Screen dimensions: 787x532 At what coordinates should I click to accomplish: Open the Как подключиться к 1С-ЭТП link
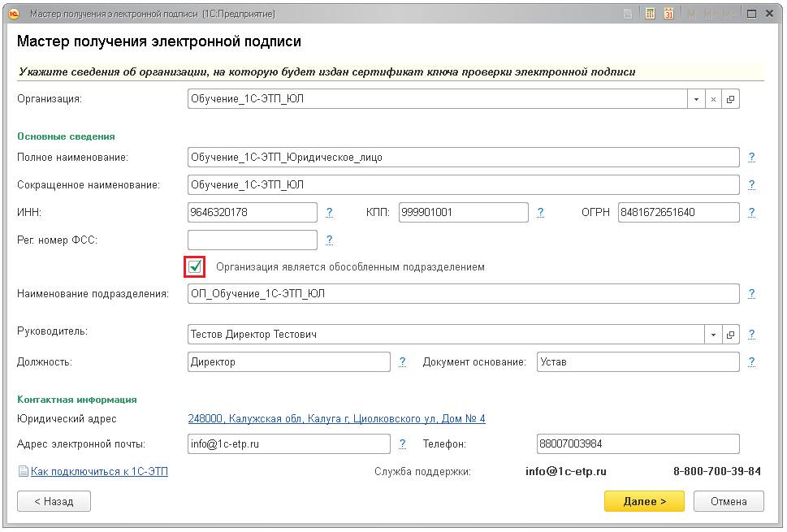(x=99, y=471)
